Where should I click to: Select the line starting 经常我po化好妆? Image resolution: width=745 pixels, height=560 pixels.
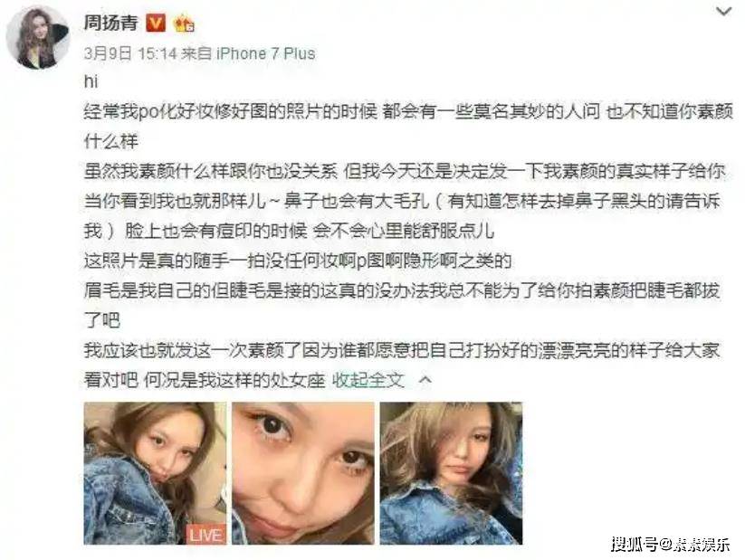click(408, 111)
